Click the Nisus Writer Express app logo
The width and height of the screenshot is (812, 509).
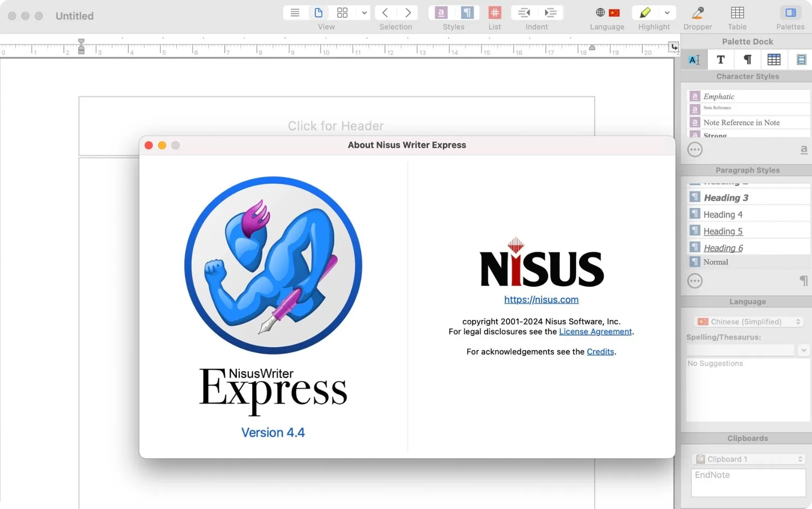point(273,265)
